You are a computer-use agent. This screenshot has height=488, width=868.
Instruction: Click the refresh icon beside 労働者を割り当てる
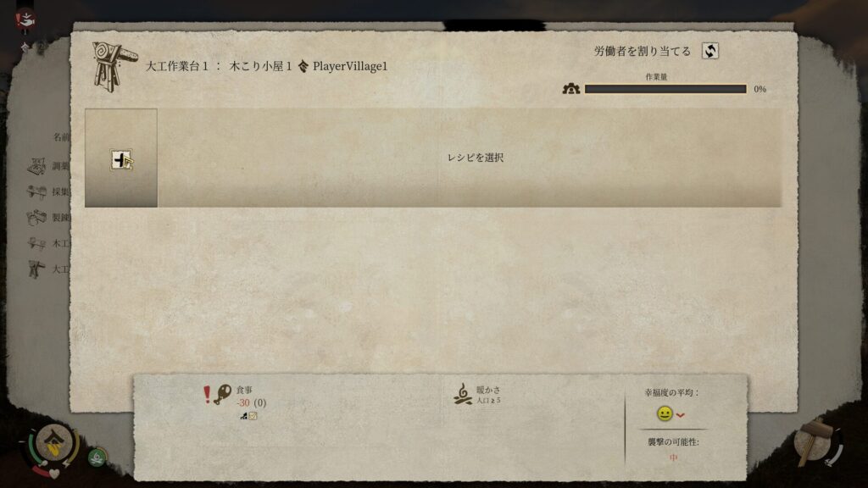point(709,51)
